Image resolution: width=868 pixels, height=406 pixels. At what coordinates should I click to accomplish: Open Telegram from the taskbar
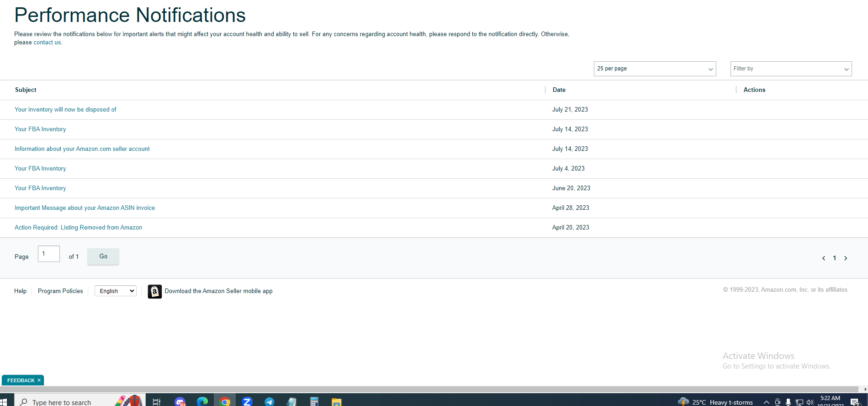point(270,402)
